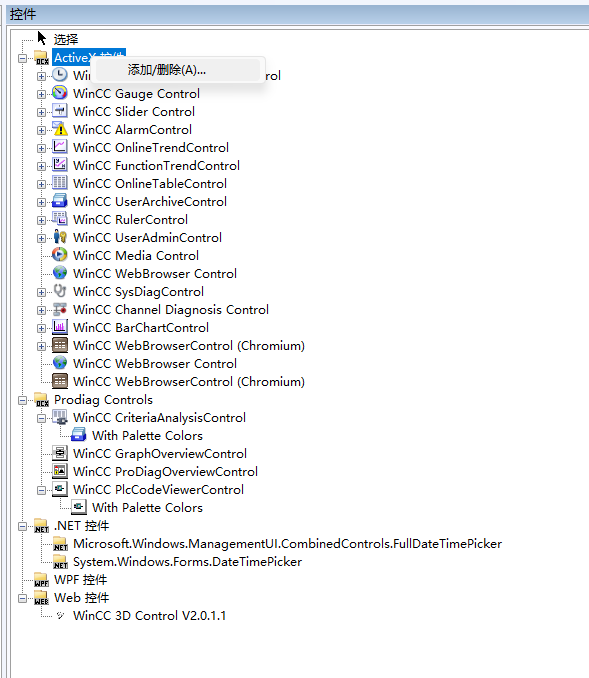Click the Prodiag Controls OCX folder icon
This screenshot has height=678, width=589.
pyautogui.click(x=41, y=400)
